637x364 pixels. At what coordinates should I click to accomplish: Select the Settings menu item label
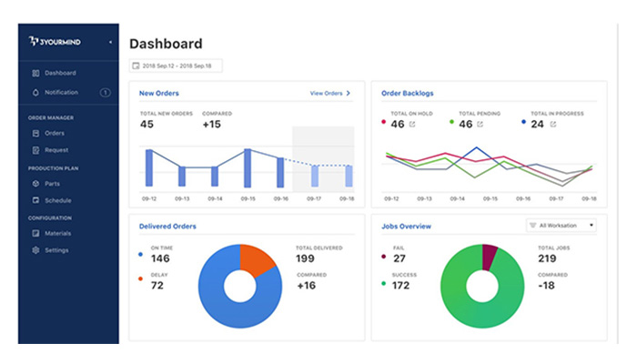coord(56,250)
